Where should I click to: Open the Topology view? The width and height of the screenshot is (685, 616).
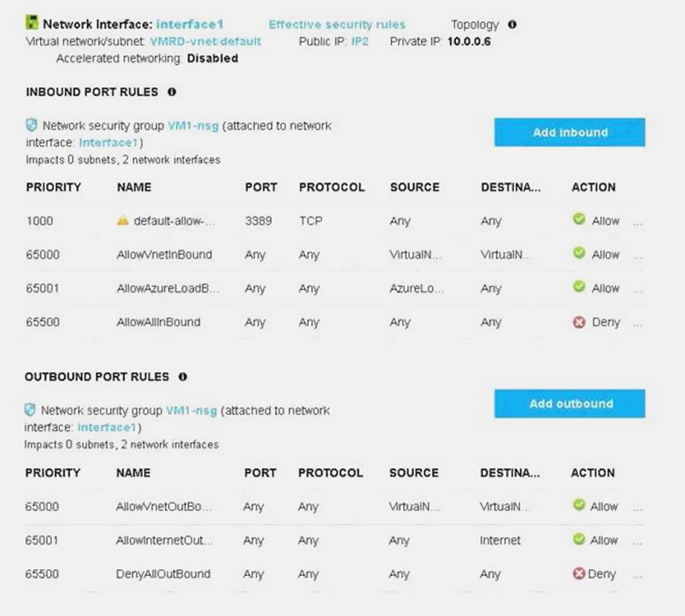click(x=475, y=25)
